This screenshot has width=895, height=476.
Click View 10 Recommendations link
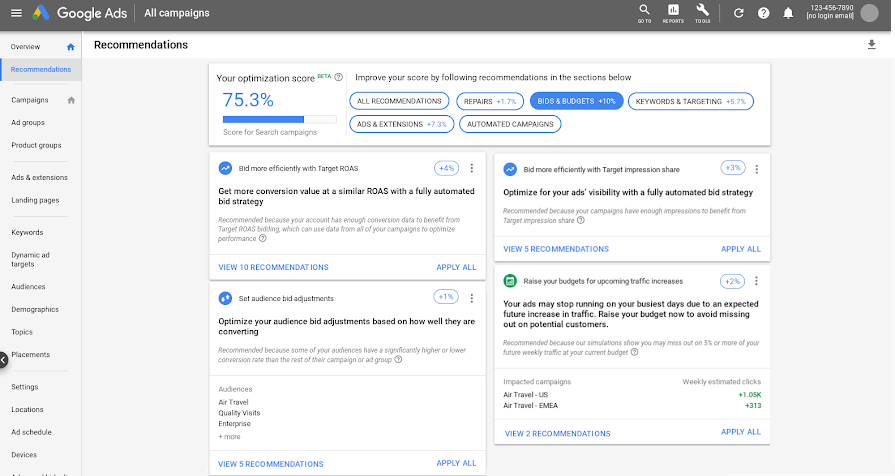[273, 267]
